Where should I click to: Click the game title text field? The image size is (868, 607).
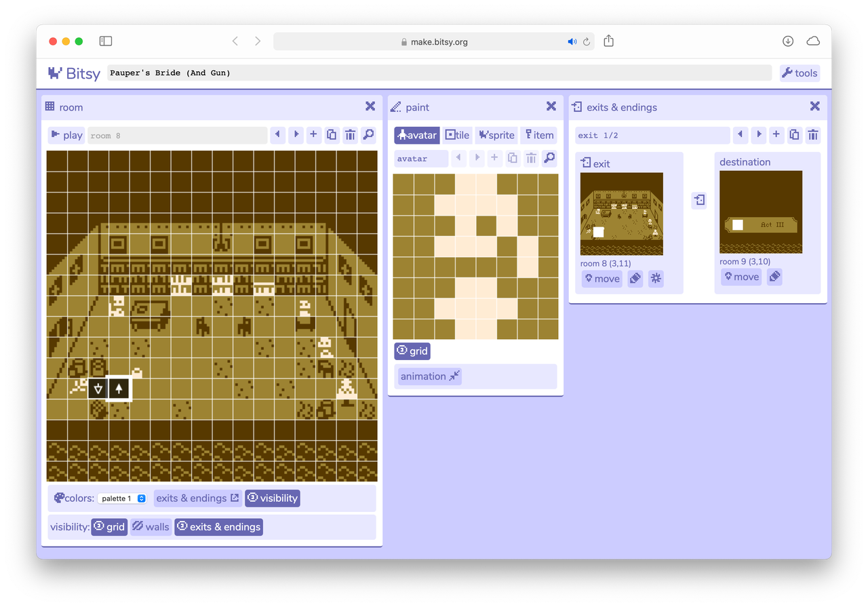(x=439, y=73)
